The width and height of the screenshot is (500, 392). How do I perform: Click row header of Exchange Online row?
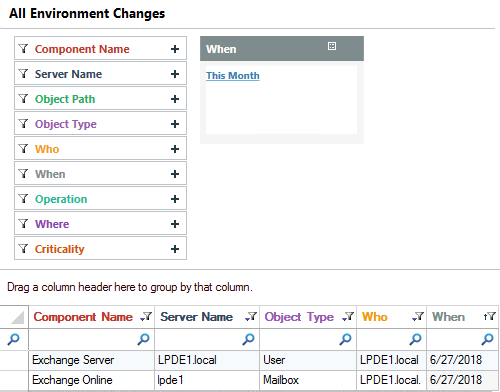click(x=14, y=380)
